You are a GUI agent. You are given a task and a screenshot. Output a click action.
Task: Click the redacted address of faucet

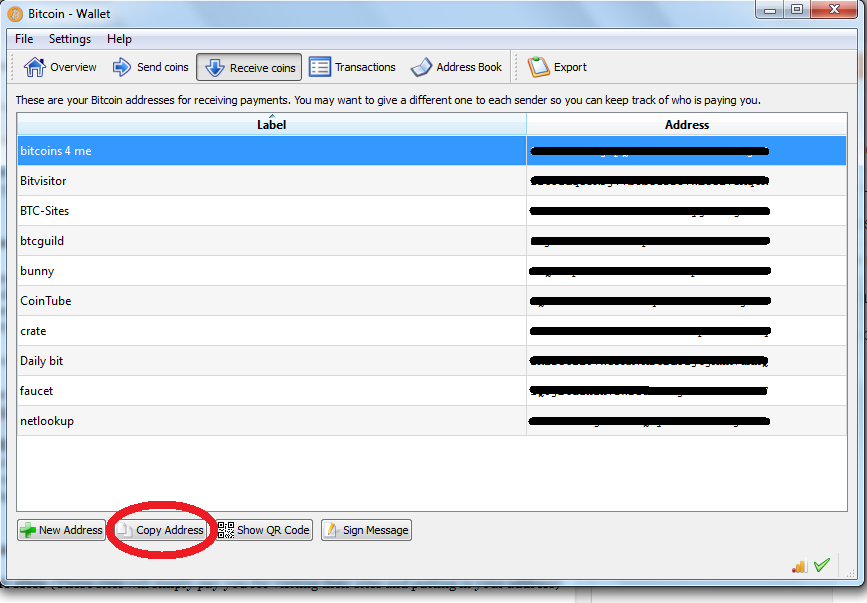tap(648, 391)
